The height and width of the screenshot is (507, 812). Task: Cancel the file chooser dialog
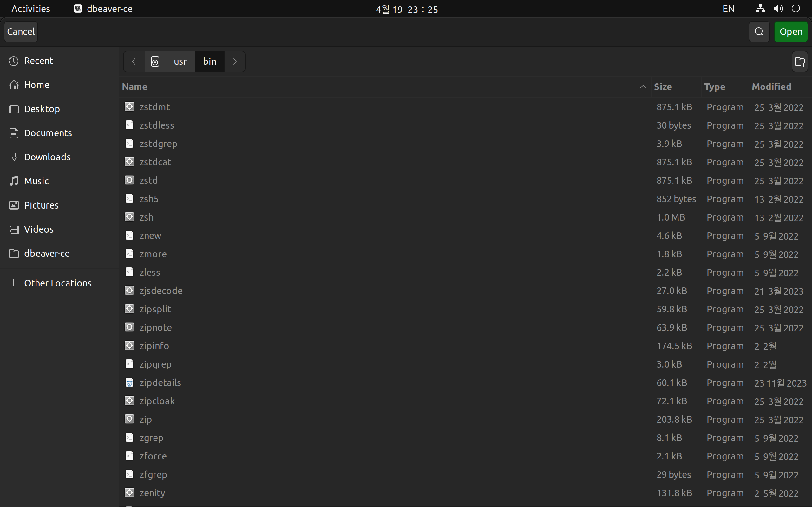21,32
